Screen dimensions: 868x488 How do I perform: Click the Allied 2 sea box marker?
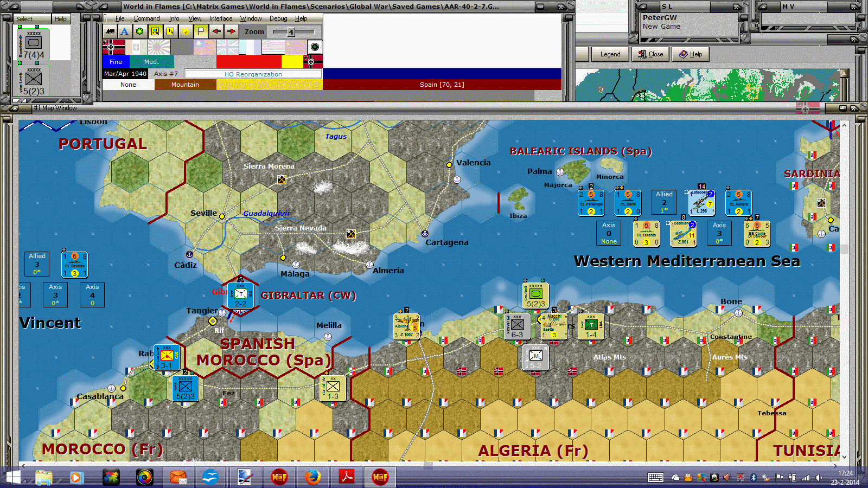coord(664,202)
